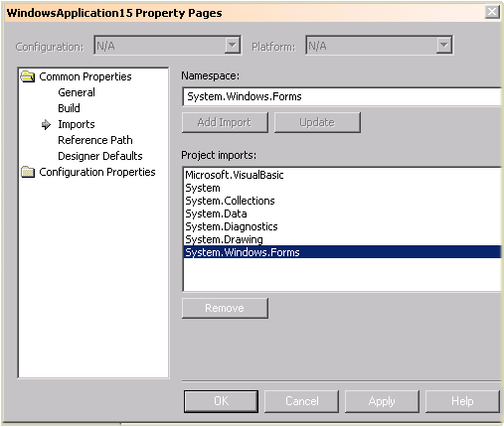504x427 pixels.
Task: Click the Remove button
Action: point(225,308)
